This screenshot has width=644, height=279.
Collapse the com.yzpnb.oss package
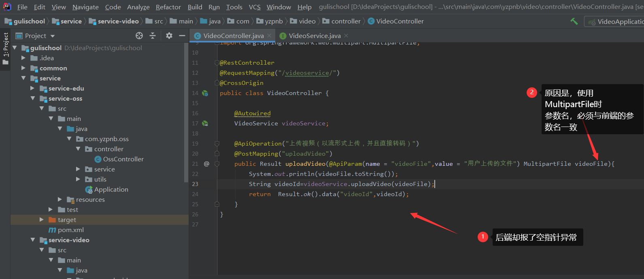(x=69, y=139)
